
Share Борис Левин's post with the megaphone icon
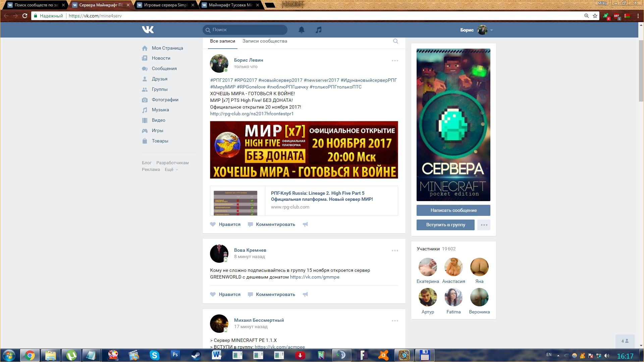(x=305, y=225)
